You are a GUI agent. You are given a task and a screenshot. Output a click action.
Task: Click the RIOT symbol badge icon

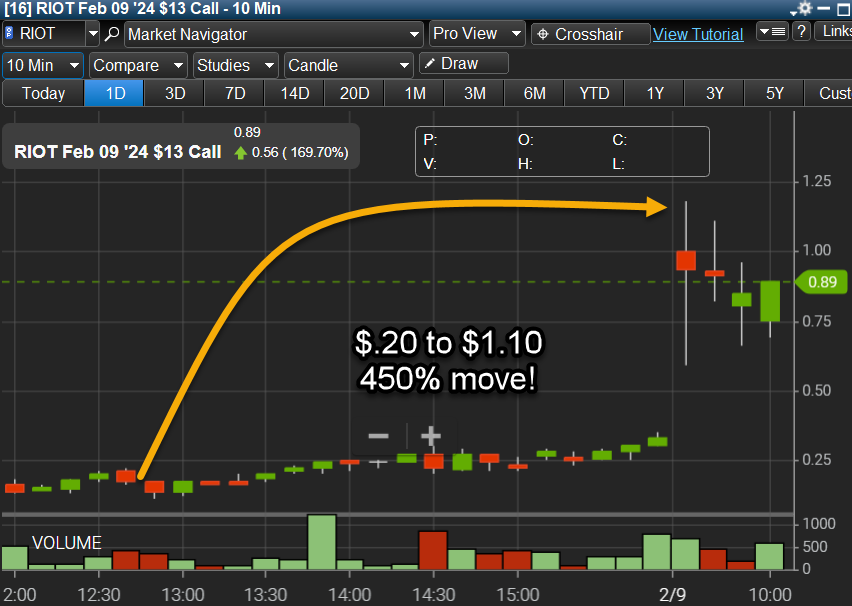(x=9, y=33)
